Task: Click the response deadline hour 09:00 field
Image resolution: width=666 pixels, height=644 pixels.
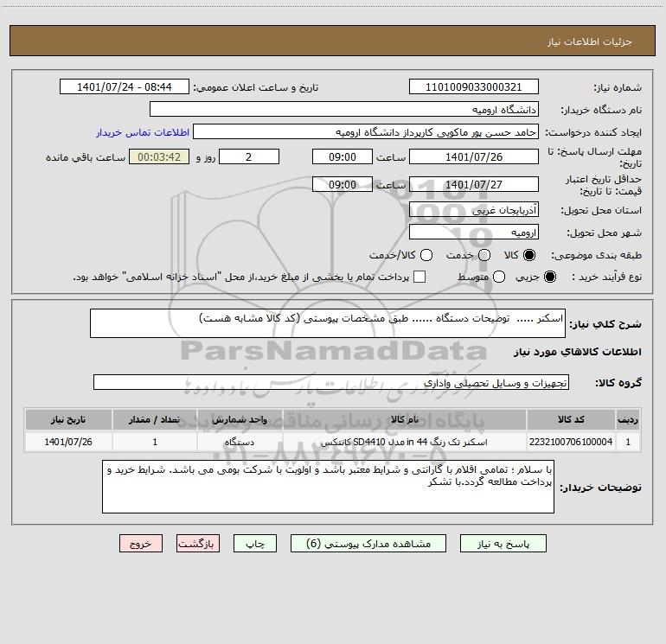Action: point(343,156)
